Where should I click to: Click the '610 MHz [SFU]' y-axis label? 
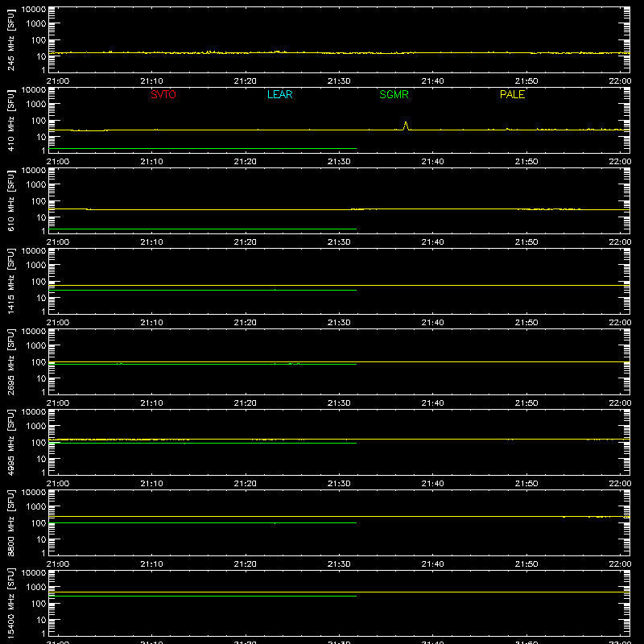click(x=10, y=201)
